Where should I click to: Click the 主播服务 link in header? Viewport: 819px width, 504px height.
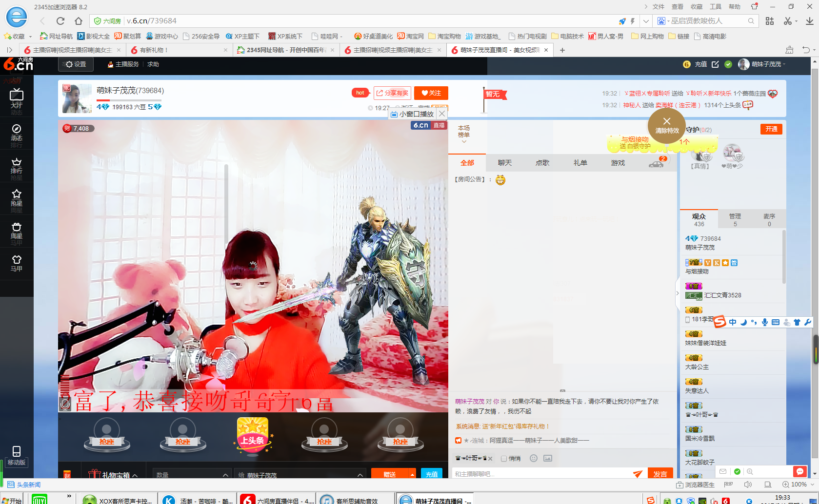123,64
